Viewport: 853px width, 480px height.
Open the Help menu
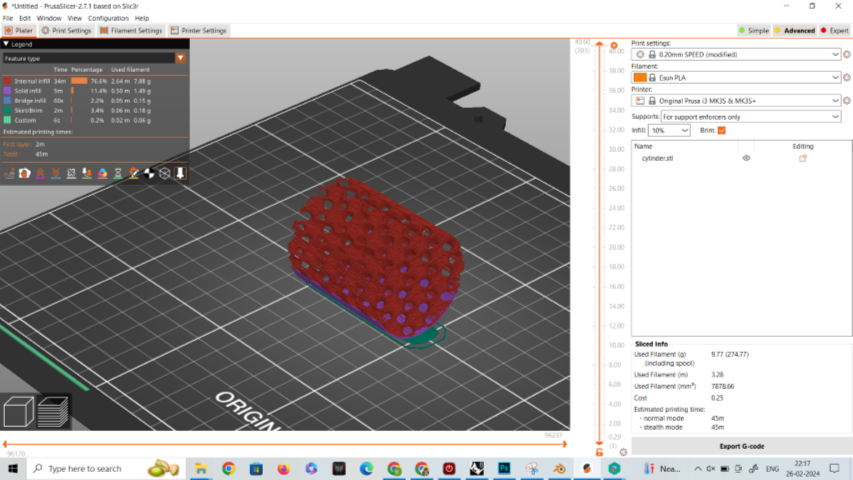(142, 18)
